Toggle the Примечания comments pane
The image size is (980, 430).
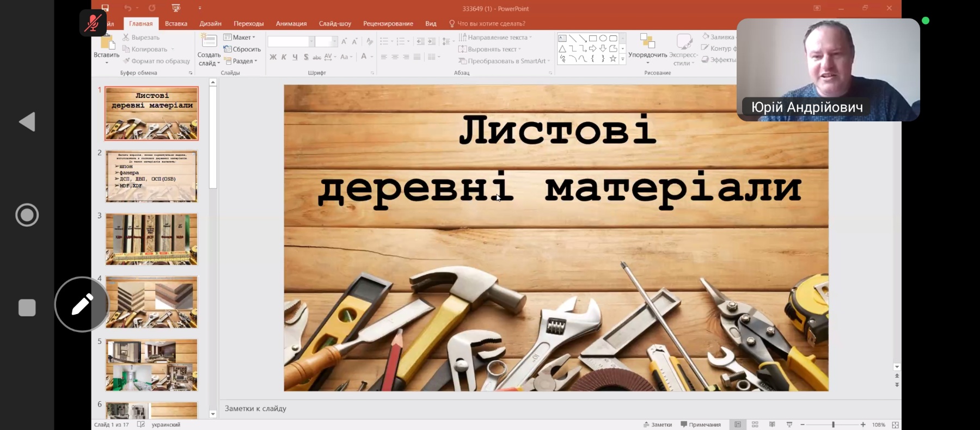pyautogui.click(x=701, y=425)
